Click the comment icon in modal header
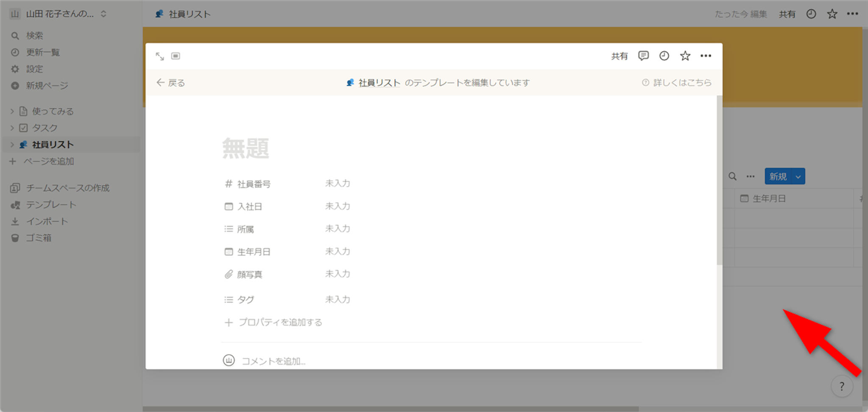The width and height of the screenshot is (868, 412). (643, 56)
